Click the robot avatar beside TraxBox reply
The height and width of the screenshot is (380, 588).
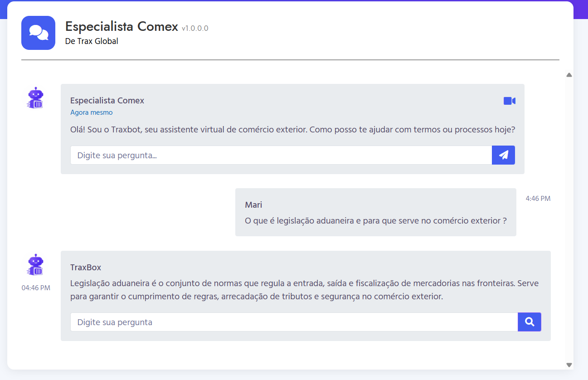pos(35,265)
